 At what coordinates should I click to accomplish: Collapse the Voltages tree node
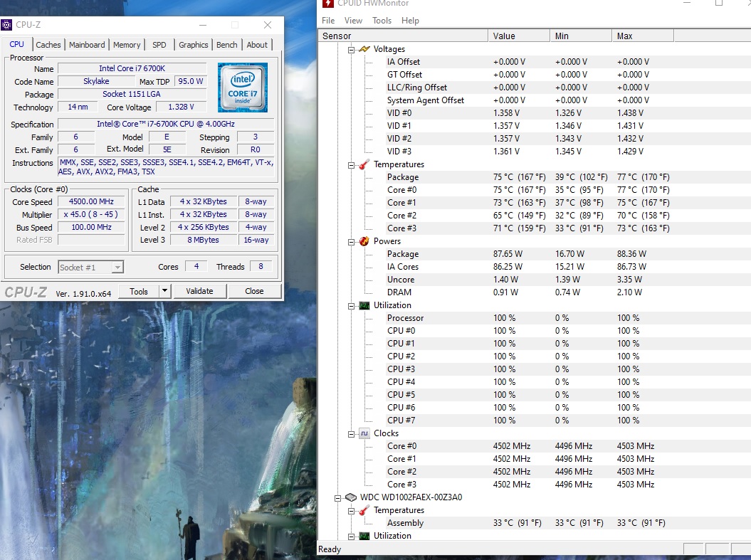point(351,49)
